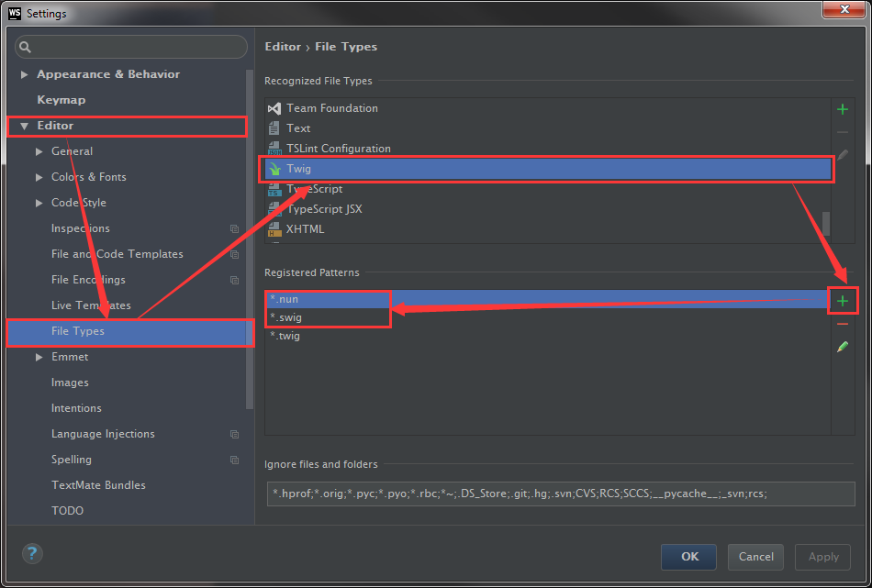Image resolution: width=872 pixels, height=588 pixels.
Task: Select Twig in recognized file types
Action: [x=548, y=169]
